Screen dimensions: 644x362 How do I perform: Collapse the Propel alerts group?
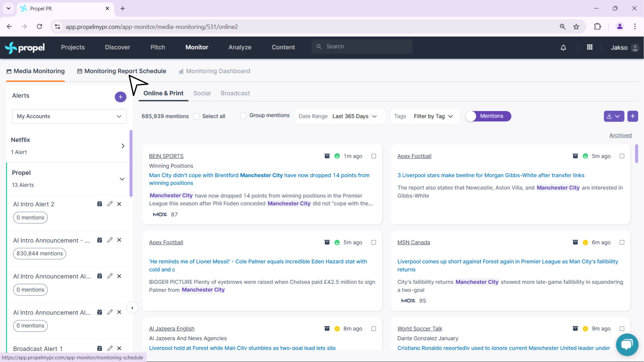pos(122,179)
